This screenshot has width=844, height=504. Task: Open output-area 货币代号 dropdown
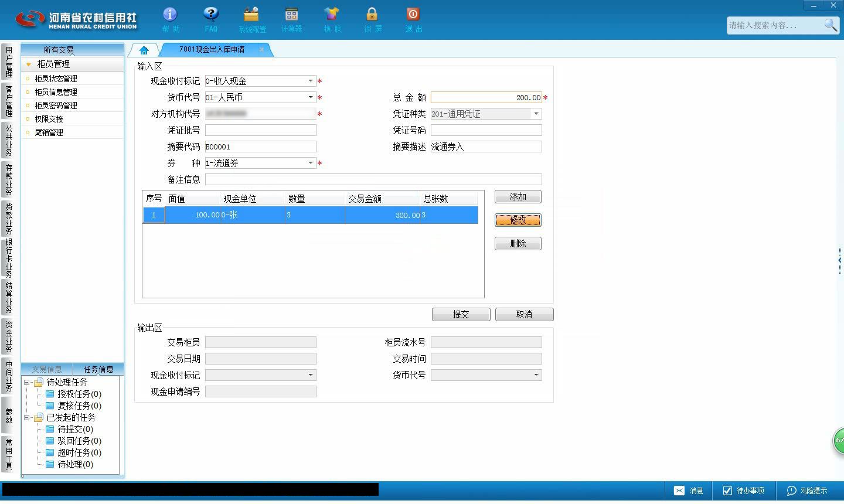point(536,375)
